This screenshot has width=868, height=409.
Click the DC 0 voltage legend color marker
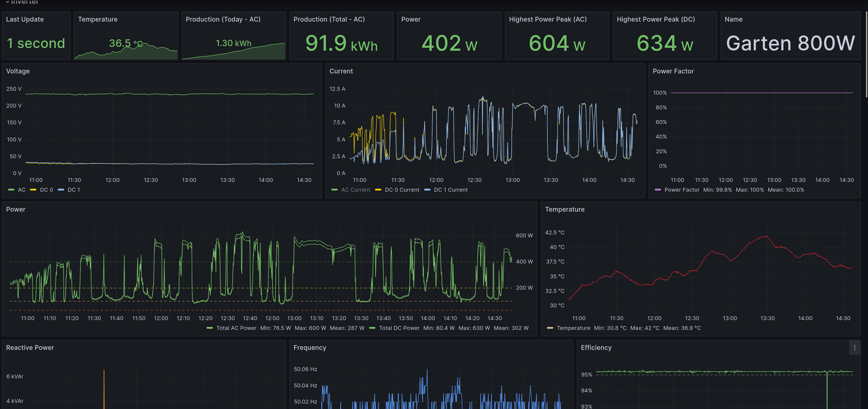click(x=33, y=190)
